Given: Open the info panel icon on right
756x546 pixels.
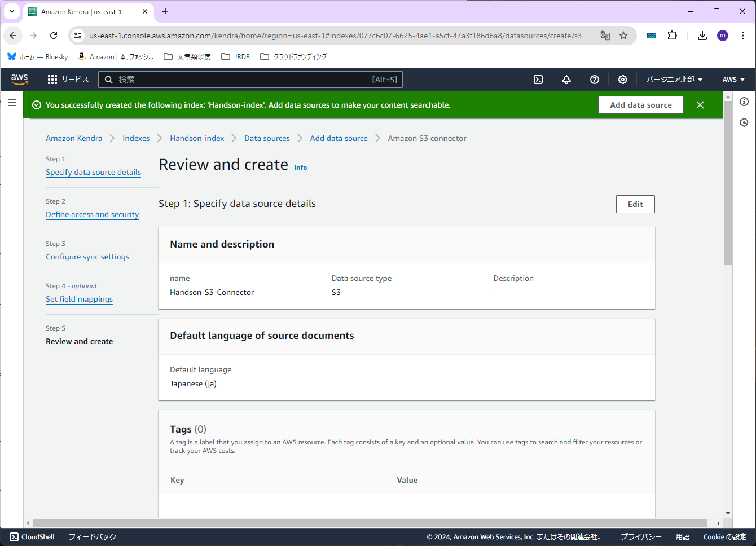Looking at the screenshot, I should click(744, 102).
